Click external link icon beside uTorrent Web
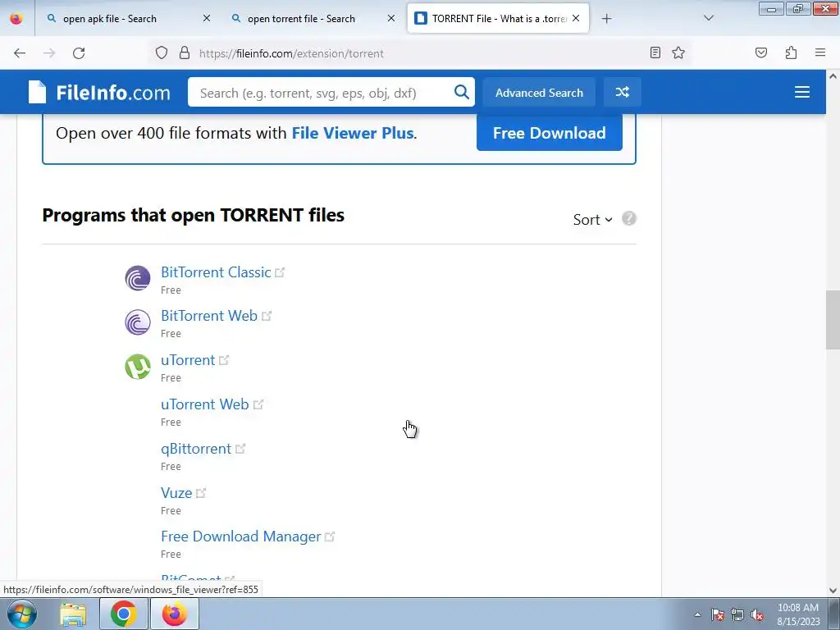 (258, 404)
